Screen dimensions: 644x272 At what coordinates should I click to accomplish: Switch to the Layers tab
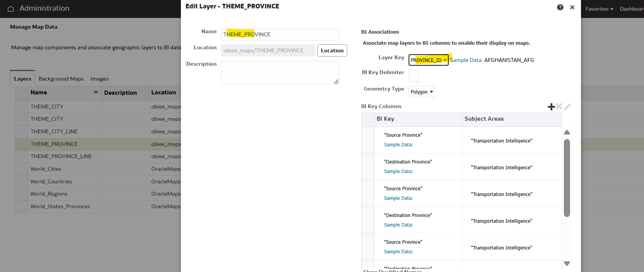pyautogui.click(x=23, y=79)
